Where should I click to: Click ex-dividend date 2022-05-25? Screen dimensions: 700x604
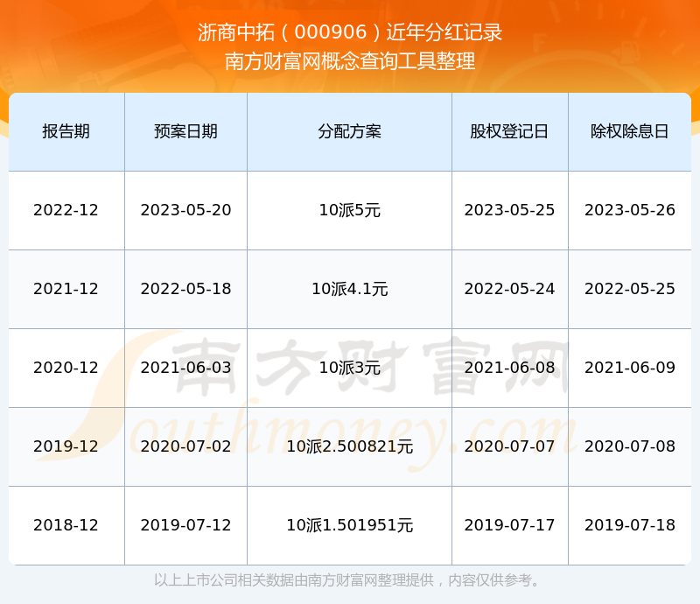click(629, 289)
